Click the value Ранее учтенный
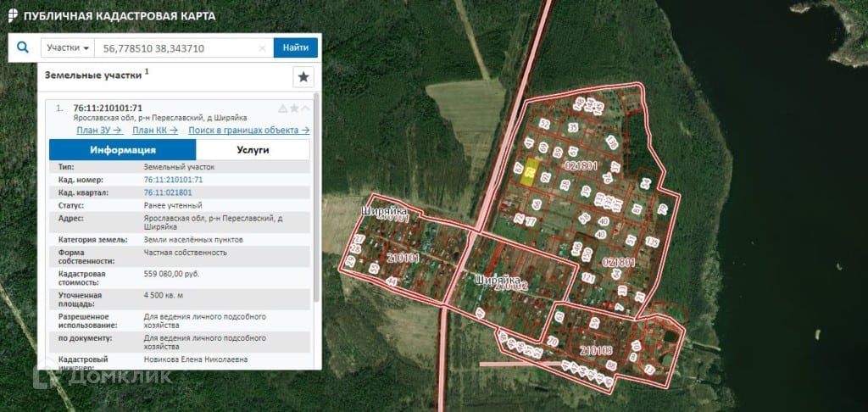Screen dimensions: 868x412 tap(173, 205)
